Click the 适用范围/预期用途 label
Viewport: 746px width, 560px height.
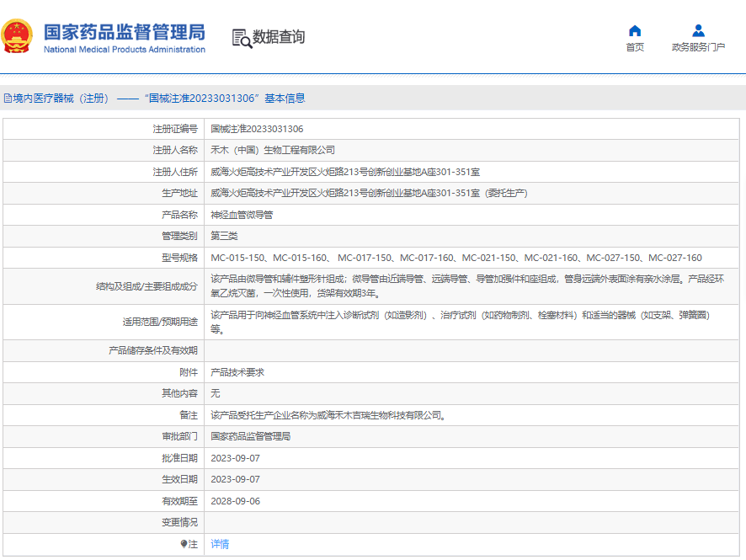(160, 323)
